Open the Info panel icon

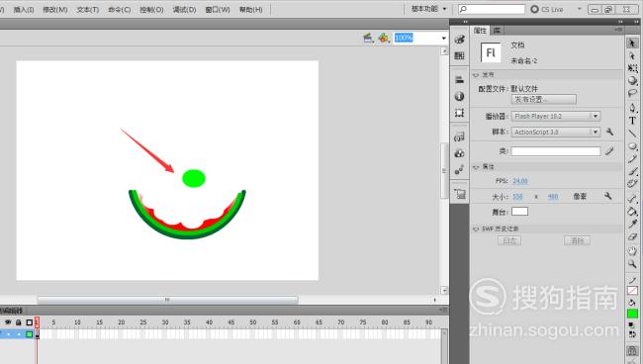point(459,96)
